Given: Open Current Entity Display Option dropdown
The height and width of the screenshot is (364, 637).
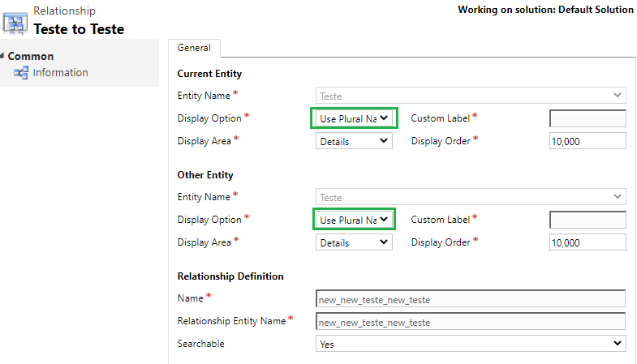Looking at the screenshot, I should click(x=354, y=118).
